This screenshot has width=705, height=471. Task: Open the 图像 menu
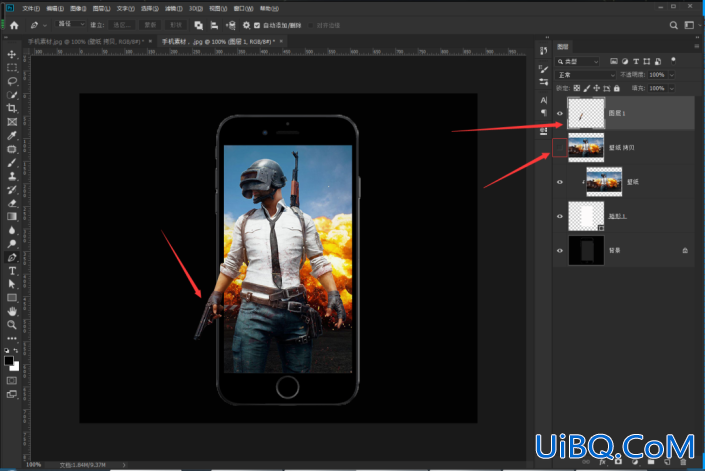pos(78,8)
